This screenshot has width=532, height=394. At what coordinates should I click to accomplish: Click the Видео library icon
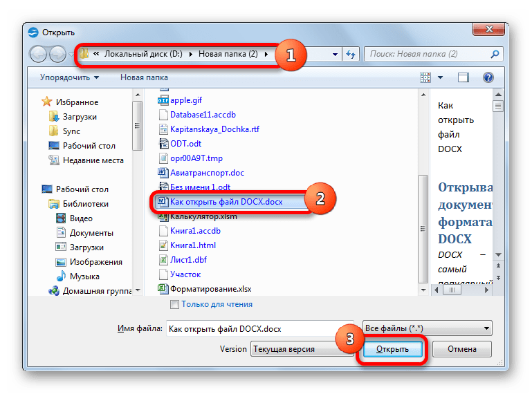pyautogui.click(x=61, y=218)
